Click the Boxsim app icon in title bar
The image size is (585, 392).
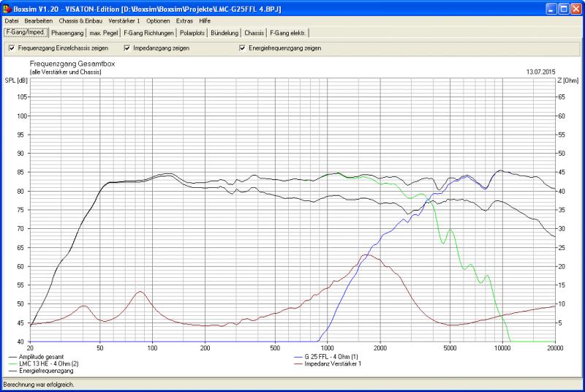7,8
